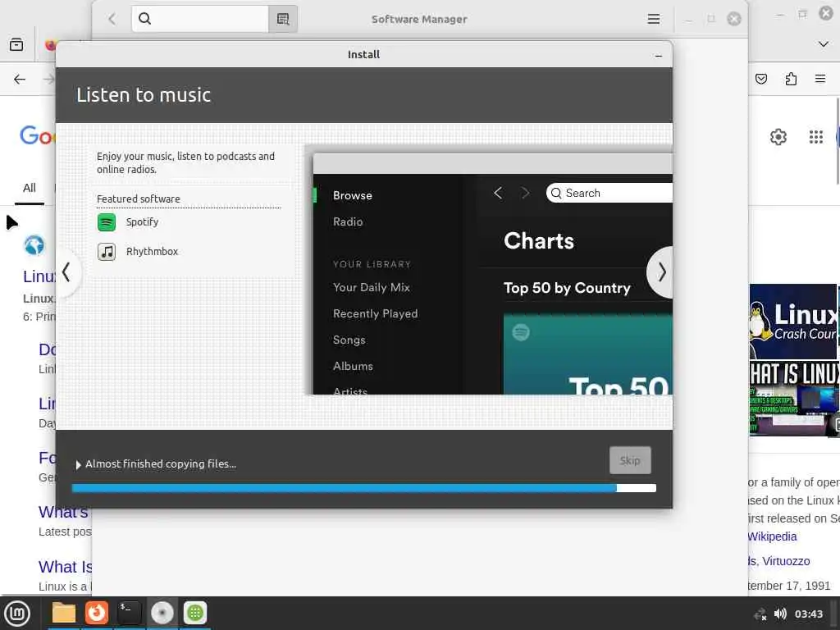Click the What Is search result link

65,566
